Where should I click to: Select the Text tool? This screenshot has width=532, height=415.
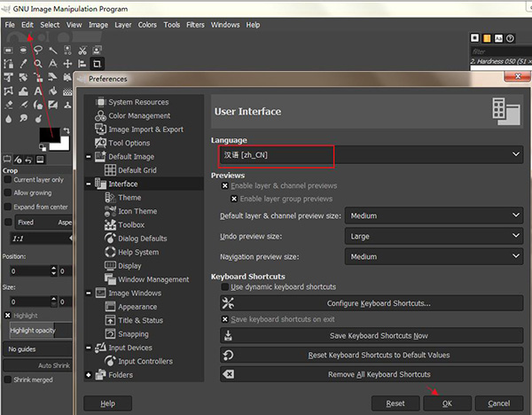pyautogui.click(x=38, y=91)
